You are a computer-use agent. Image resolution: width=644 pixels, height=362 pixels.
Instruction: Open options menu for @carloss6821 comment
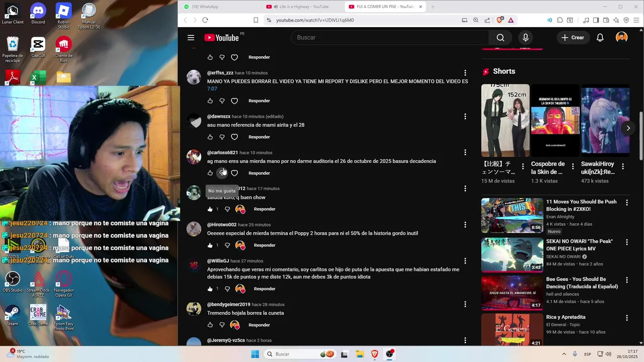pos(465,152)
